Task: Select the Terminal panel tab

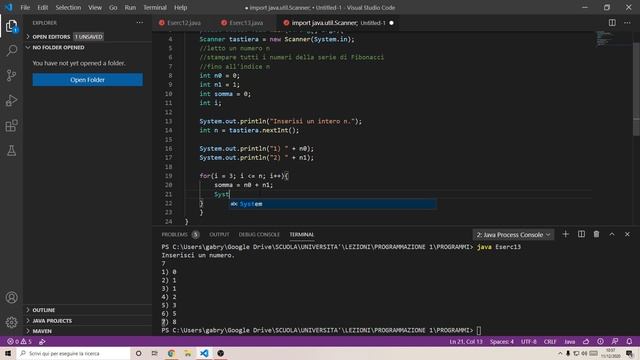Action: [302, 234]
